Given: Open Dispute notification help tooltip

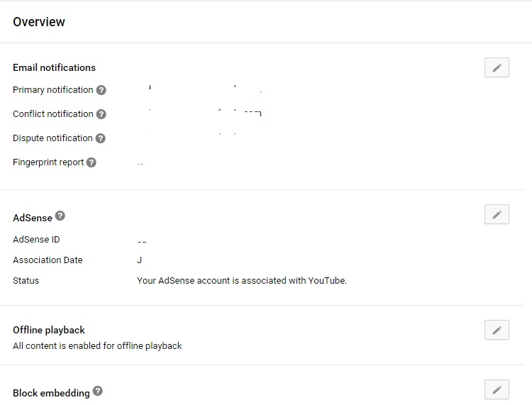Looking at the screenshot, I should pyautogui.click(x=101, y=138).
